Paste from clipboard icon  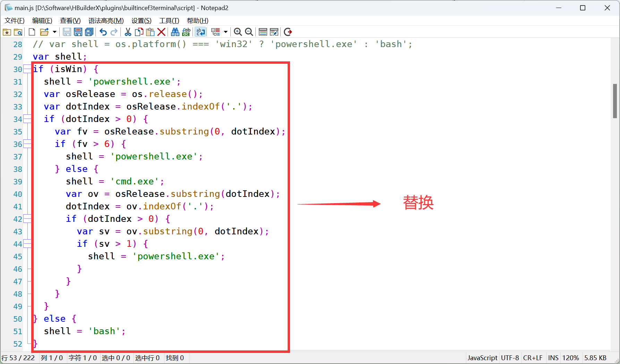150,32
